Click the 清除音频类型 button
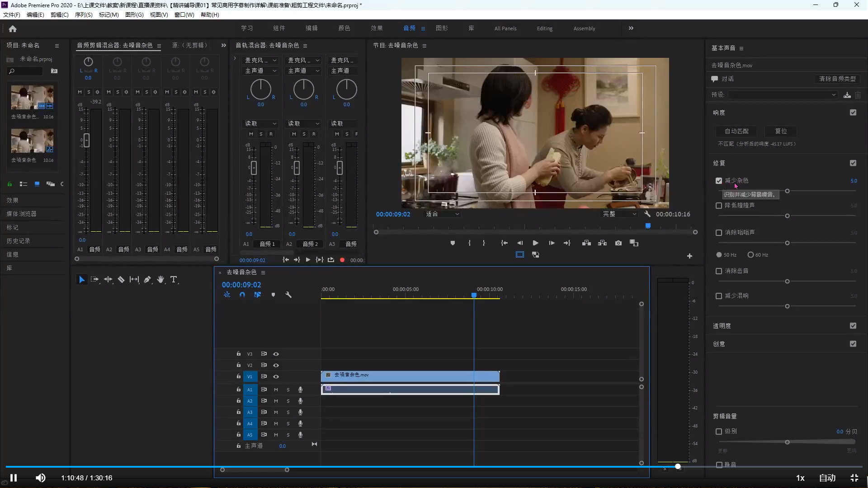The height and width of the screenshot is (488, 868). 837,79
